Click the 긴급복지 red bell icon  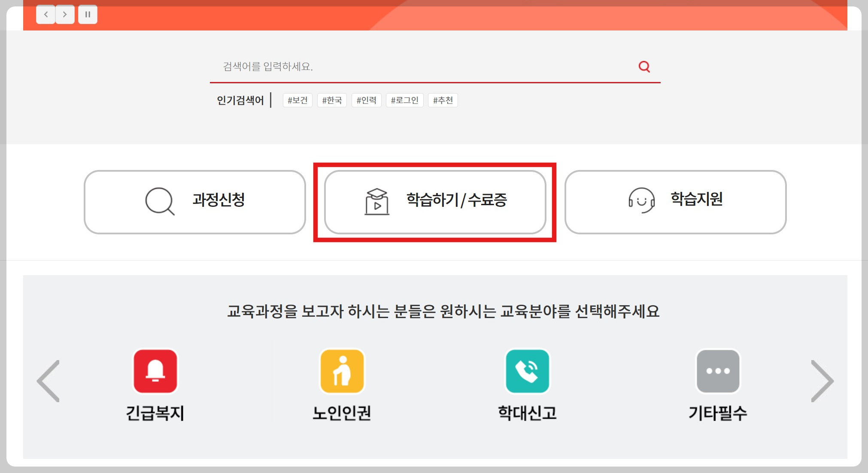click(155, 371)
